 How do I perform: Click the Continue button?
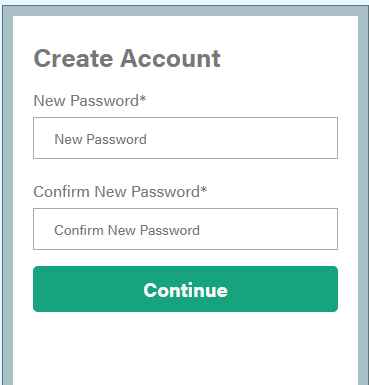tap(185, 289)
